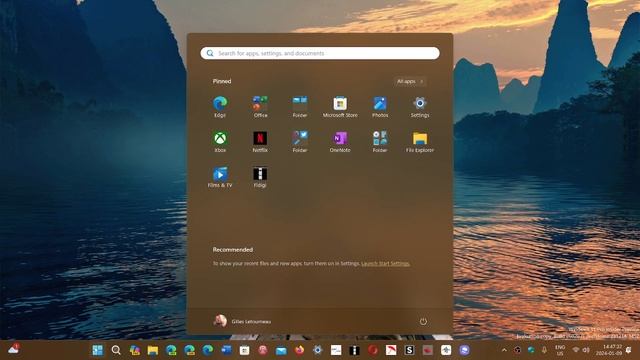Open File Explorer from pinned apps
The width and height of the screenshot is (640, 360).
tap(420, 142)
